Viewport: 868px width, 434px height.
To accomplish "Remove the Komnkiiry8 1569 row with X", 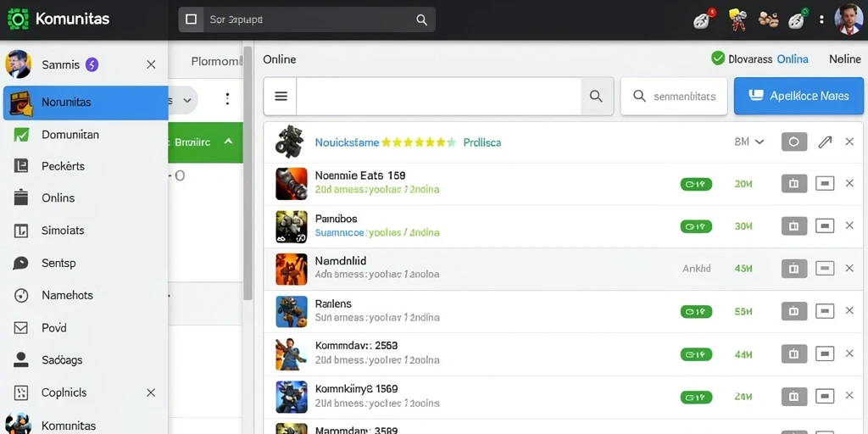I will (849, 397).
